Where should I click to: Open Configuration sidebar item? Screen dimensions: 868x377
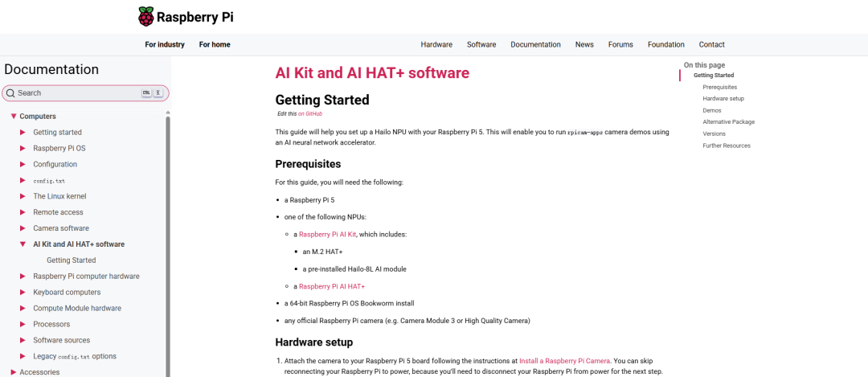click(55, 165)
